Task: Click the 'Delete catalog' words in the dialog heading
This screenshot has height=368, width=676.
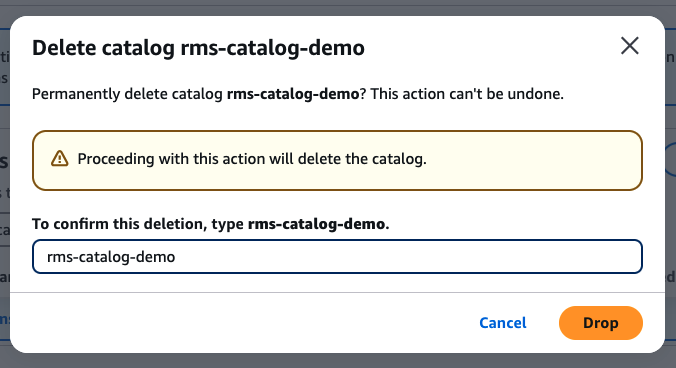Action: coord(103,47)
